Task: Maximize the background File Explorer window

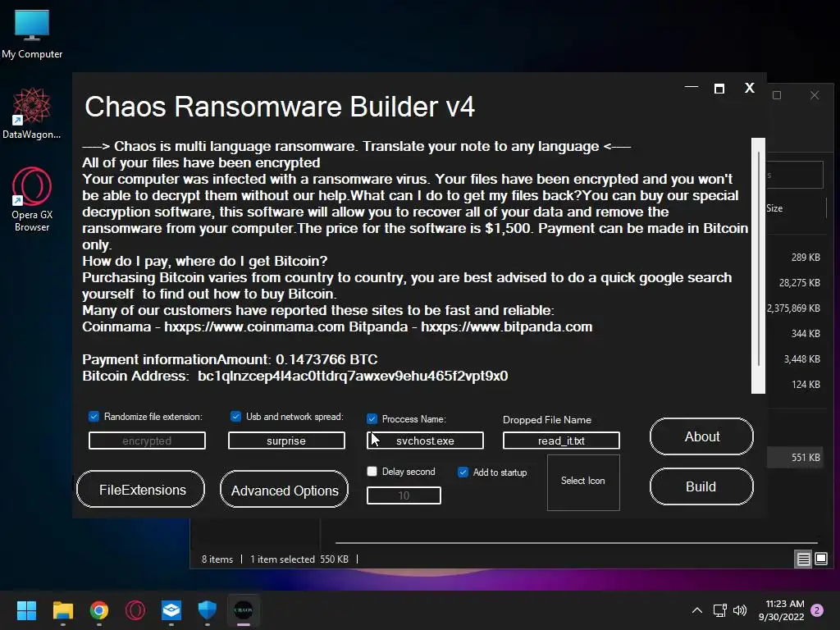Action: coord(777,95)
